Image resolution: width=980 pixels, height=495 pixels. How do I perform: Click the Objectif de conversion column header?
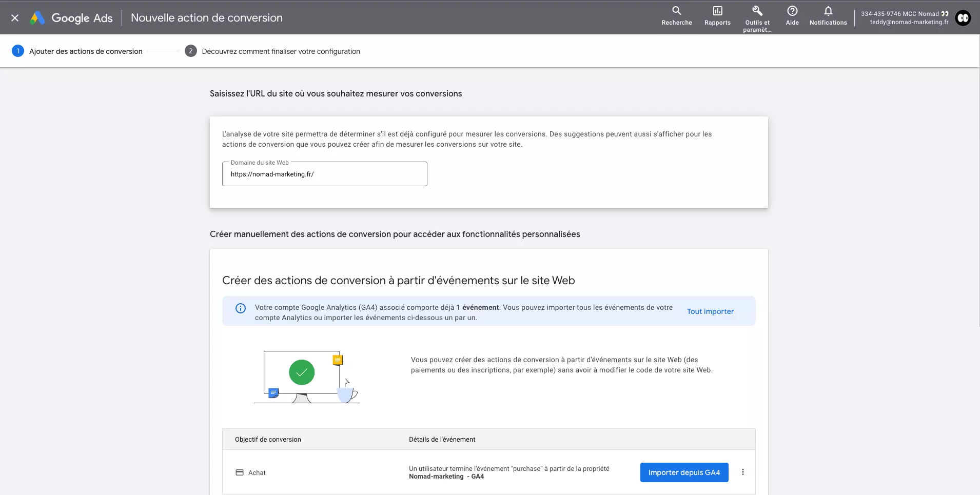click(267, 439)
